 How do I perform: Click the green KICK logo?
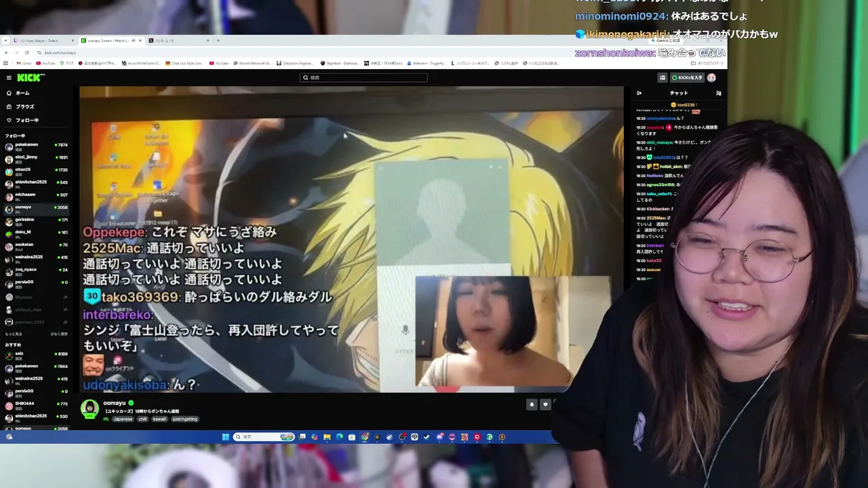31,78
